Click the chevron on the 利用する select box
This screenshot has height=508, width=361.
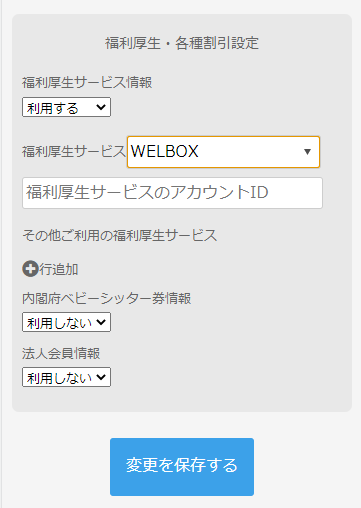pos(101,107)
